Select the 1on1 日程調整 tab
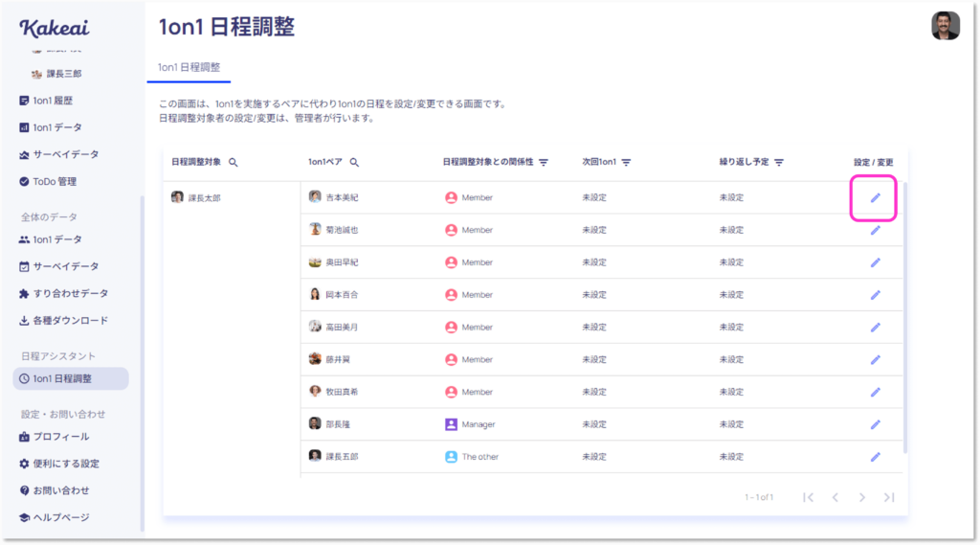This screenshot has width=980, height=545. pyautogui.click(x=189, y=67)
